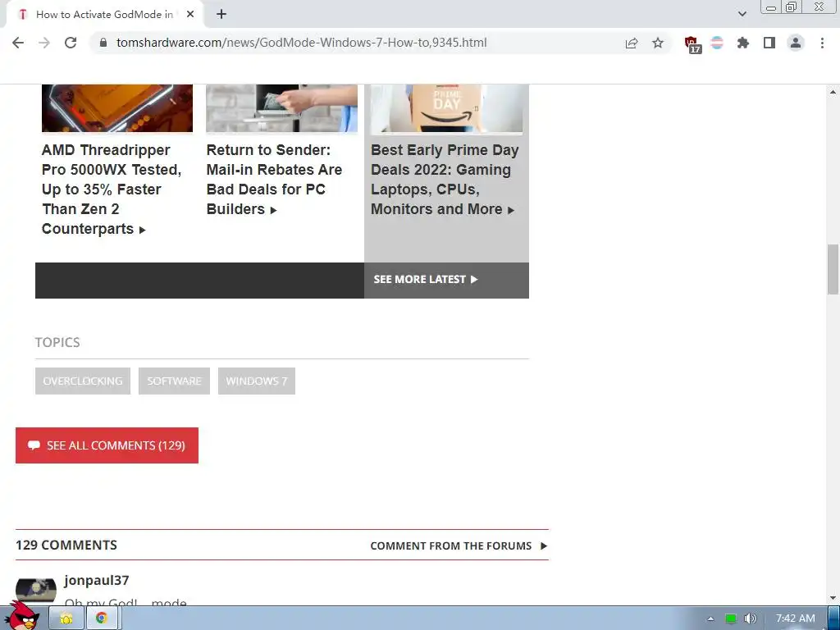
Task: Open jonpaul37's user profile name
Action: (97, 580)
